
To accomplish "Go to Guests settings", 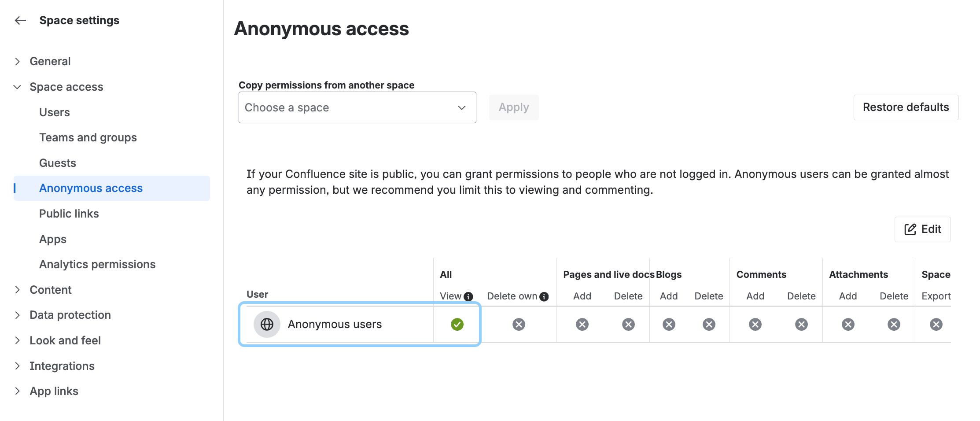I will tap(58, 163).
